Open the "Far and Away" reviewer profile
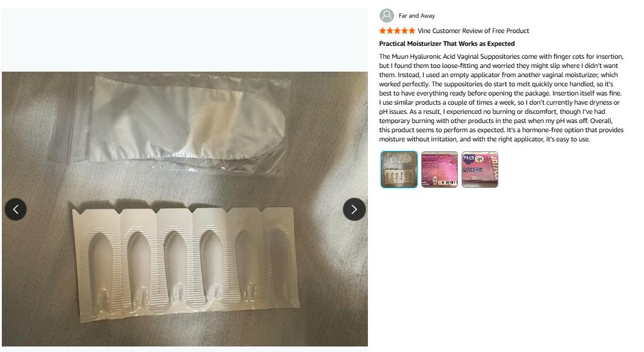The image size is (644, 352). pyautogui.click(x=417, y=16)
